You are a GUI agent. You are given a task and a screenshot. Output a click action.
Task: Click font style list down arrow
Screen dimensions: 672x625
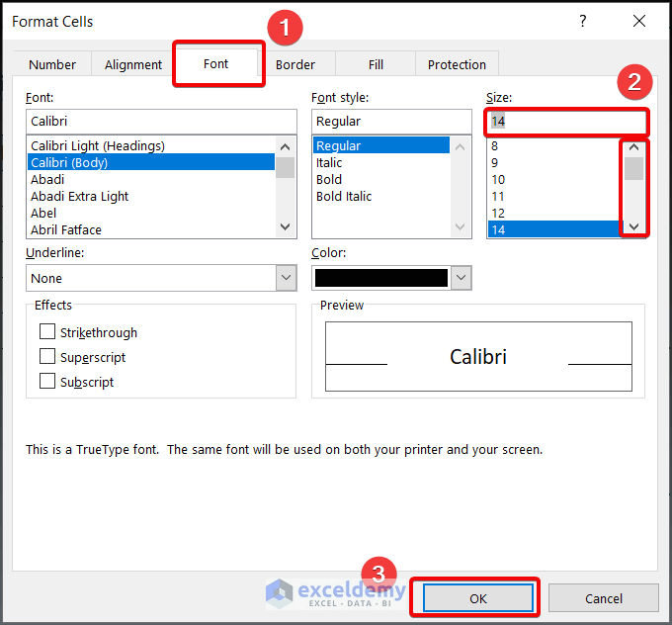pos(460,226)
